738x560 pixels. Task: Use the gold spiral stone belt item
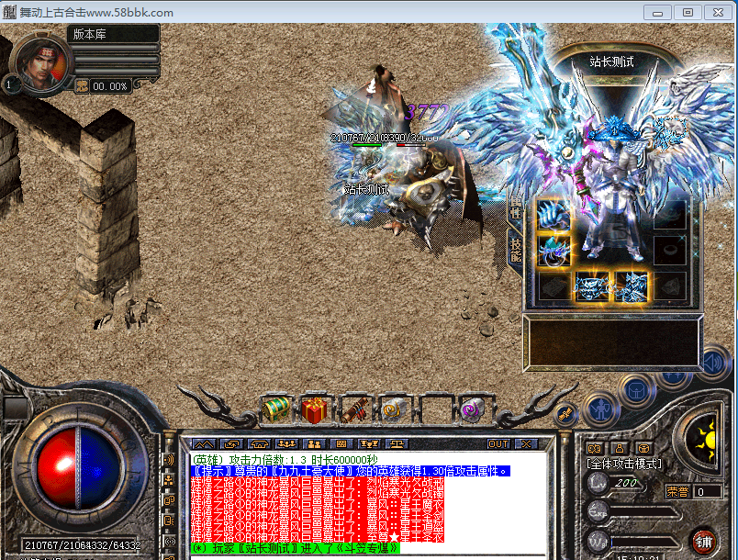(395, 409)
